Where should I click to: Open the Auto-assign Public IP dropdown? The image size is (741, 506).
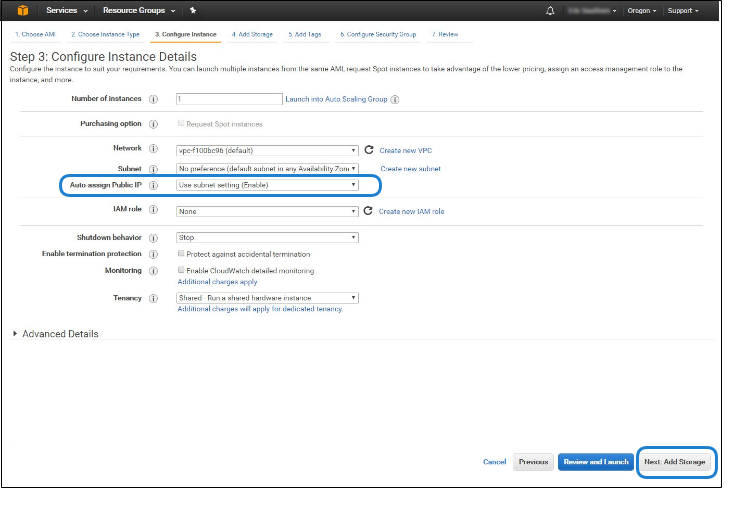point(267,185)
